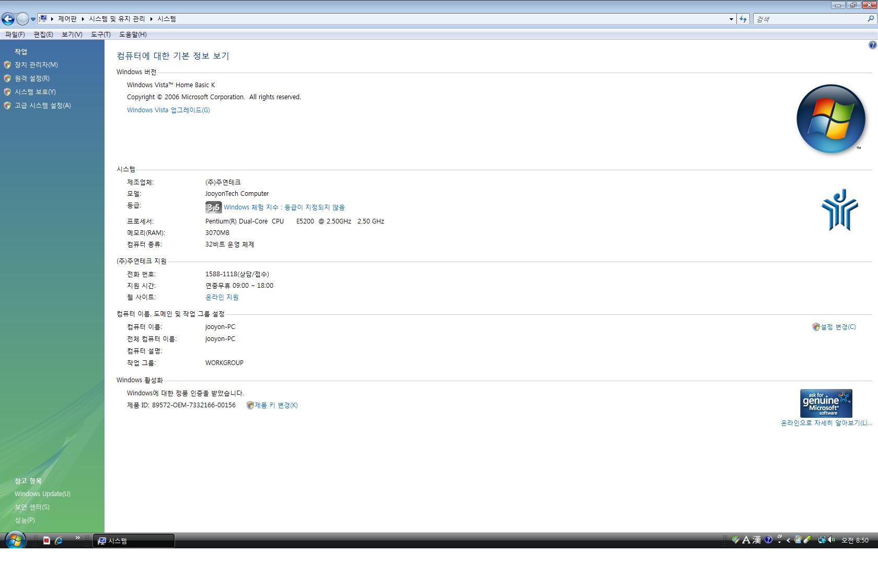Toggle the IME A input mode icon
Viewport: 878px width, 588px height.
[746, 540]
